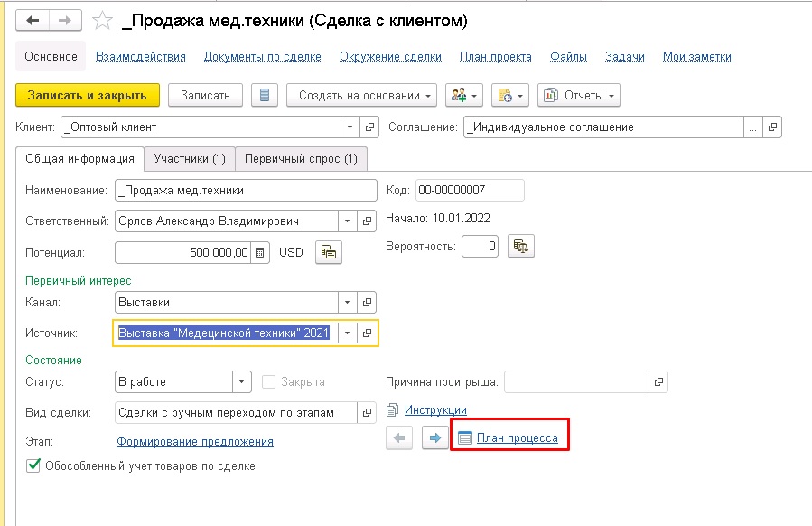Open participants management icon with green plus

click(x=460, y=94)
